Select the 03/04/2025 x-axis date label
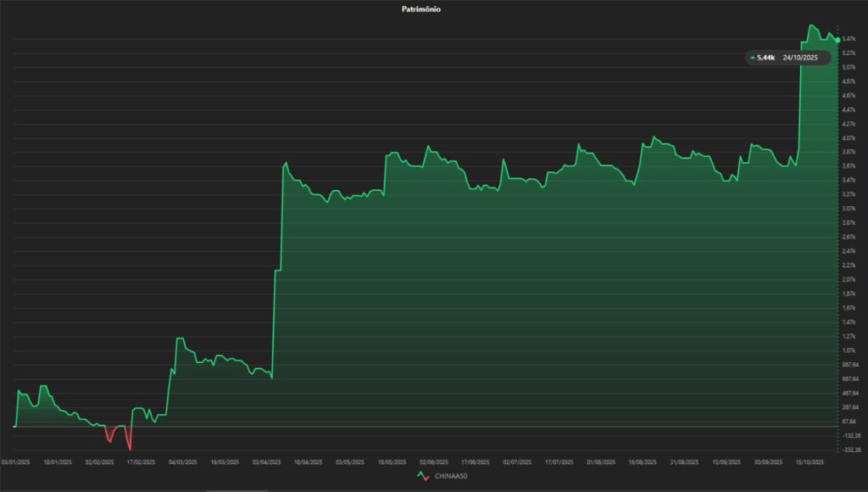This screenshot has height=492, width=868. tap(266, 462)
